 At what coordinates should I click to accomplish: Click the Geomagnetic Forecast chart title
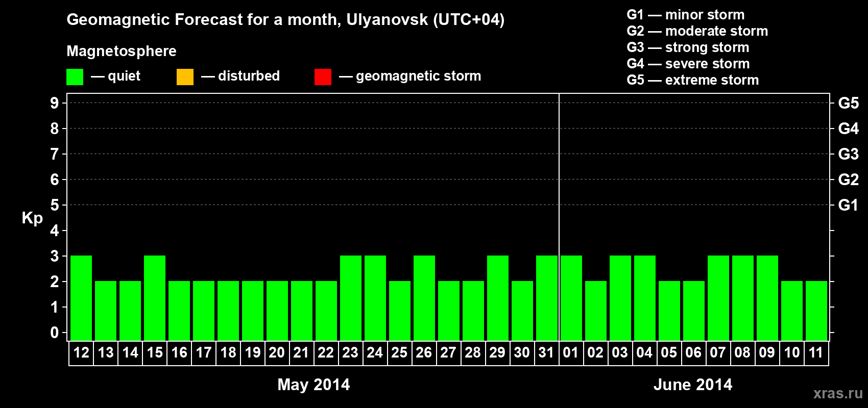point(285,19)
